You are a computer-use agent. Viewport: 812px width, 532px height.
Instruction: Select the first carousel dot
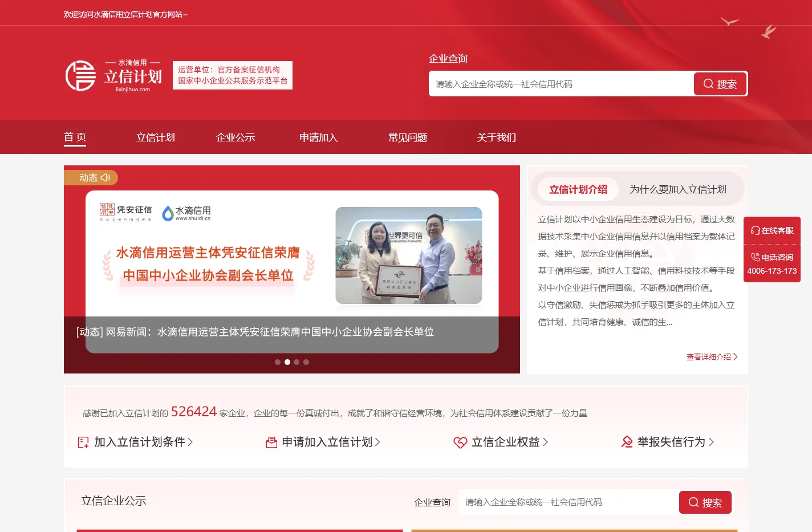(278, 362)
